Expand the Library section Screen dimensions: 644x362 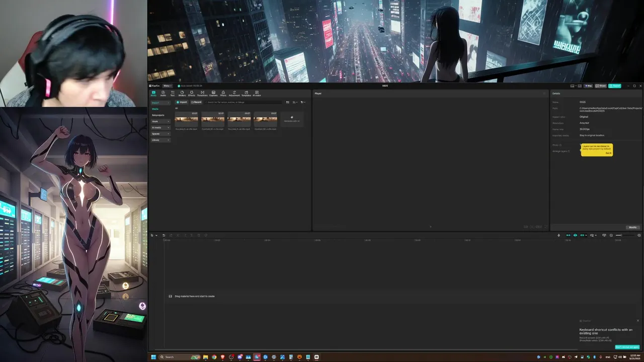[x=161, y=140]
